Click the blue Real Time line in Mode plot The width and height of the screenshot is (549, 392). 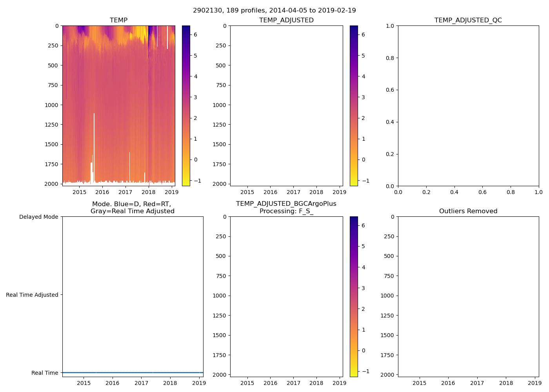point(133,372)
